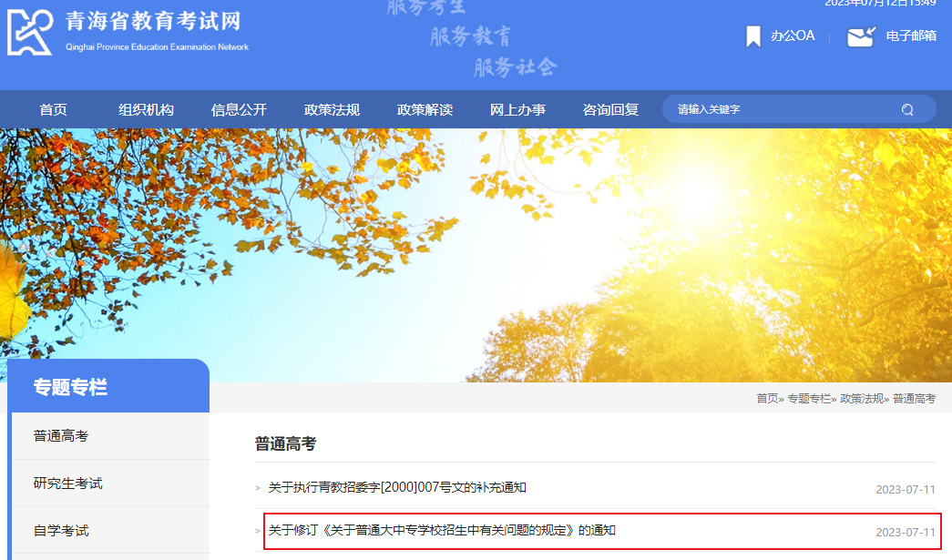
Task: Click the 信息公开 navigation entry
Action: [x=238, y=108]
